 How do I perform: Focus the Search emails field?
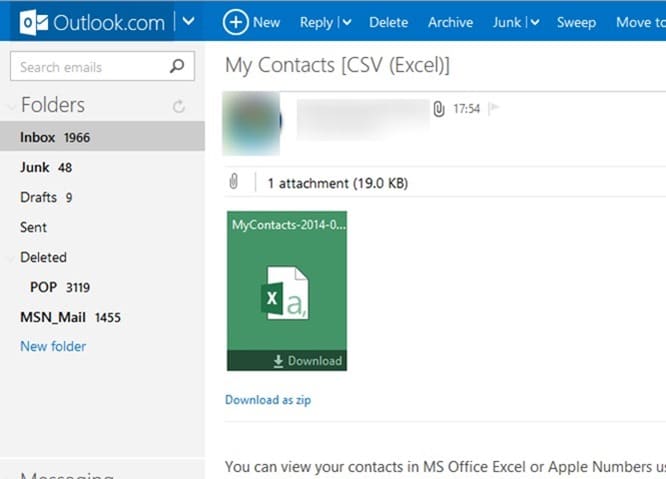(x=102, y=66)
